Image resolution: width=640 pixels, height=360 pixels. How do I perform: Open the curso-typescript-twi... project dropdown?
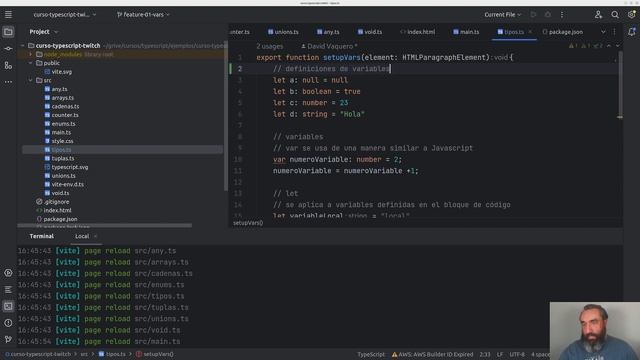[65, 15]
